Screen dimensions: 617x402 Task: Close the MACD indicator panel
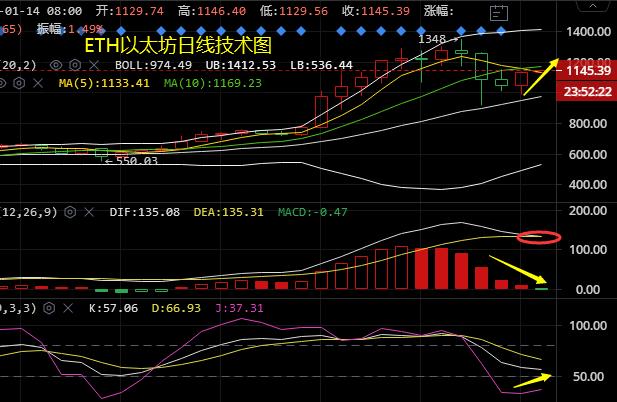pyautogui.click(x=91, y=212)
